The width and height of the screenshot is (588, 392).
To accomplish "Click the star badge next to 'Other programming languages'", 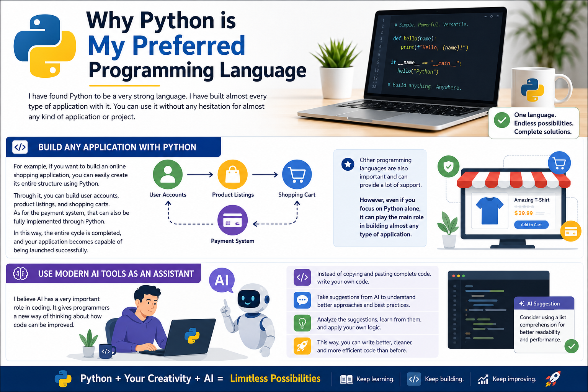I will (348, 164).
